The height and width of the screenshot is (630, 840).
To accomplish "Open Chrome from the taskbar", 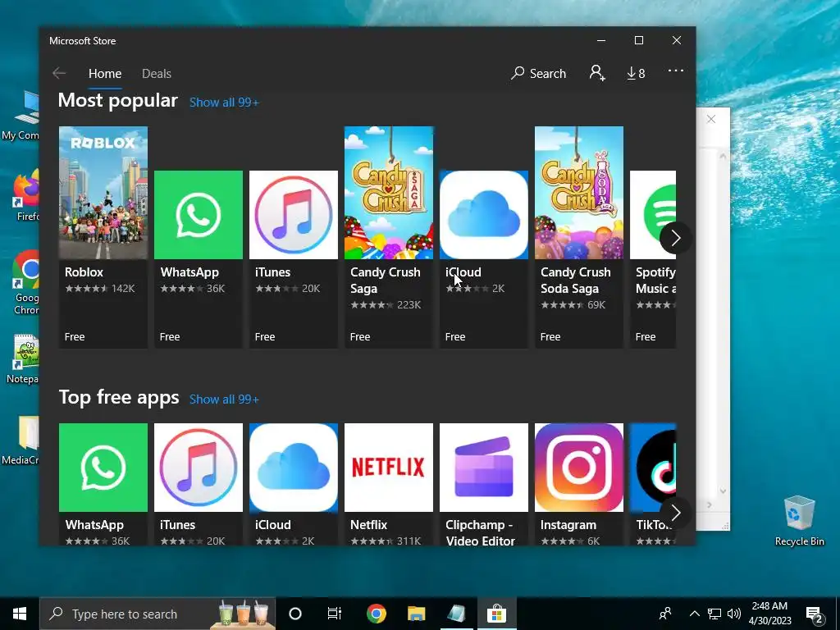I will (x=376, y=614).
